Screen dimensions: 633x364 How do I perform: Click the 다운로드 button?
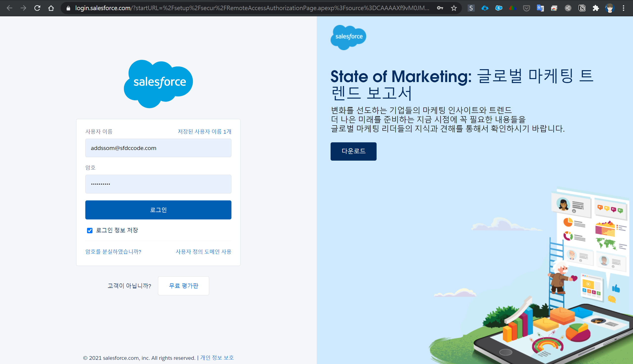[x=353, y=151]
